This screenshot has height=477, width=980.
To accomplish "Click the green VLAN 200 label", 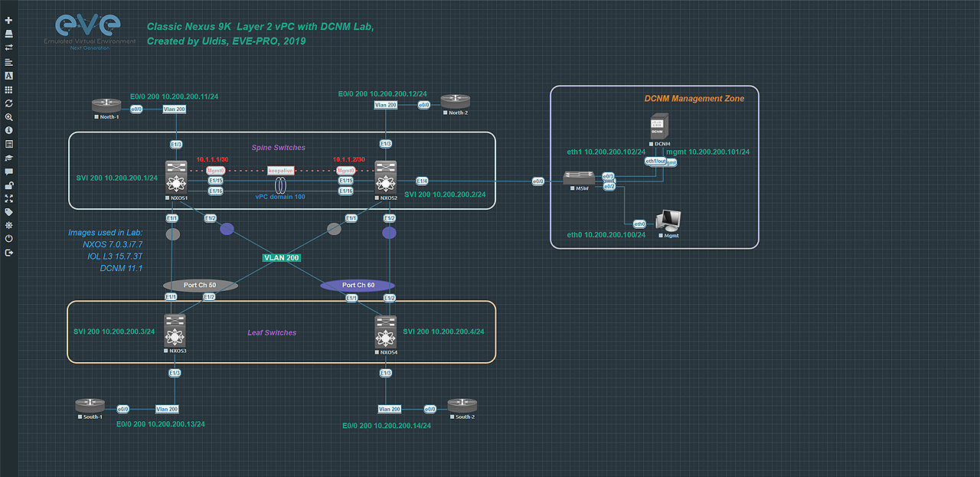I will point(281,258).
